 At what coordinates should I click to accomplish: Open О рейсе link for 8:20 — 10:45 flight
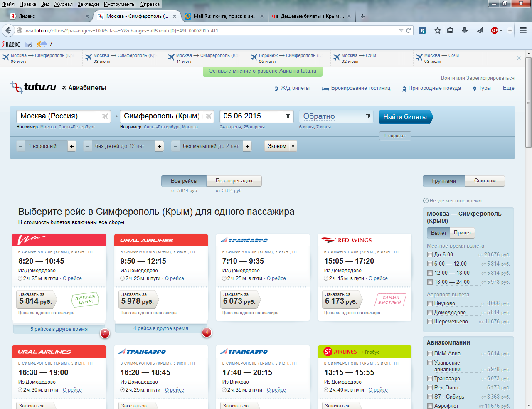pyautogui.click(x=72, y=278)
